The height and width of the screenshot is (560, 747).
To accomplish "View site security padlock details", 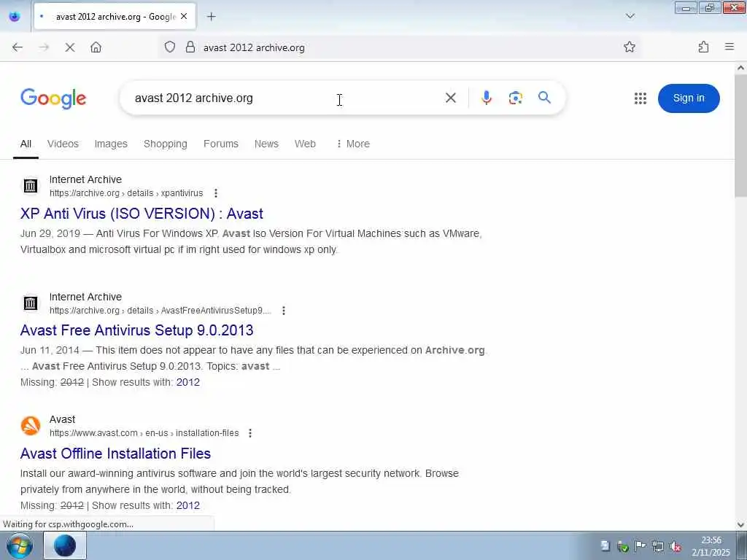I will [190, 47].
